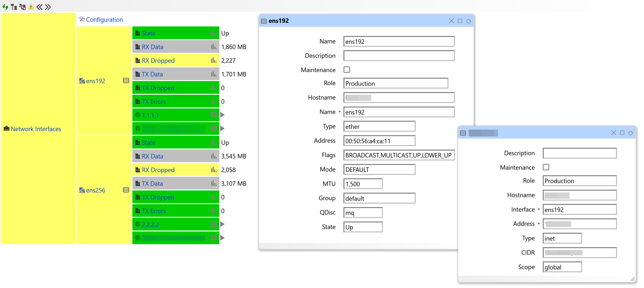Click the warning triangle icon in the toolbar

coord(31,7)
